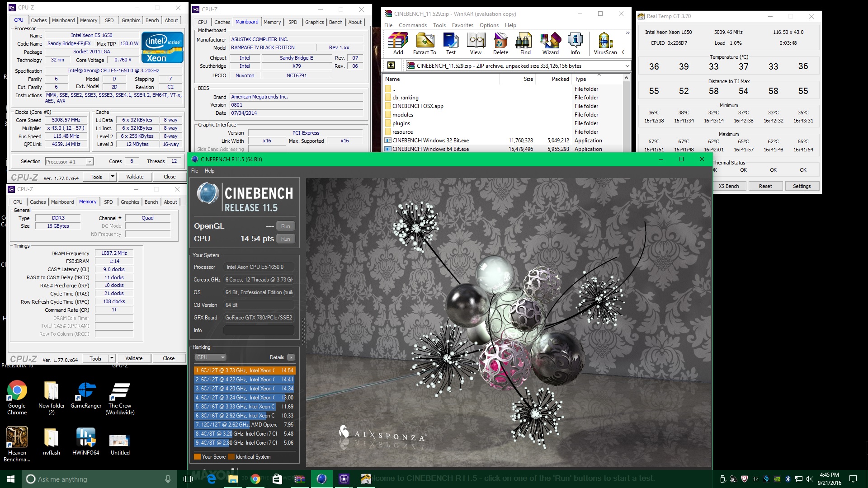Open the CPU ranking dropdown in Cinebench

[210, 357]
